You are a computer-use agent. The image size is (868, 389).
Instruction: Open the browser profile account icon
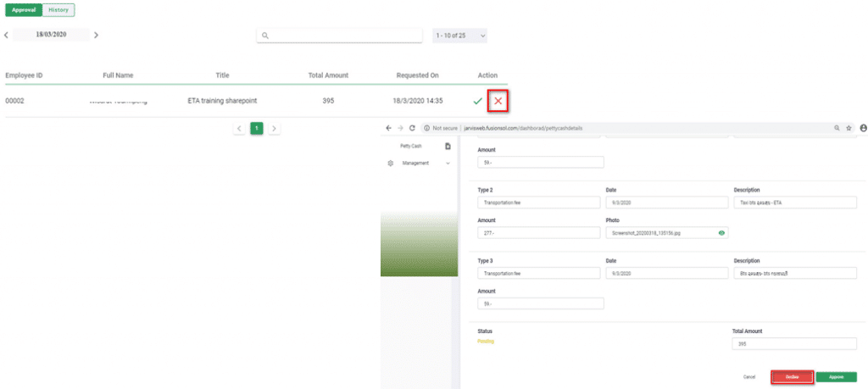coord(863,128)
